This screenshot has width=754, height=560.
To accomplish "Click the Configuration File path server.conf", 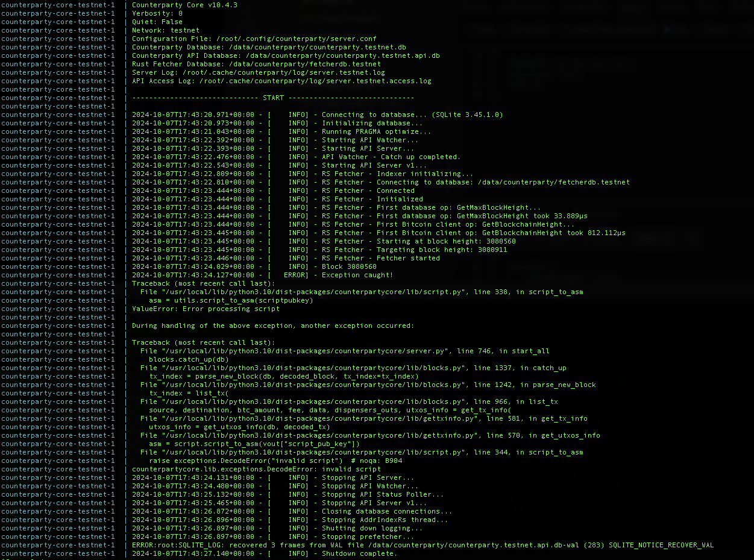I will point(254,39).
